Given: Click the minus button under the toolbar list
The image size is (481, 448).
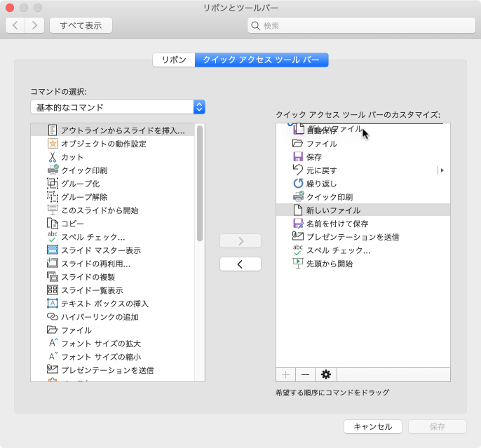Looking at the screenshot, I should coord(305,374).
